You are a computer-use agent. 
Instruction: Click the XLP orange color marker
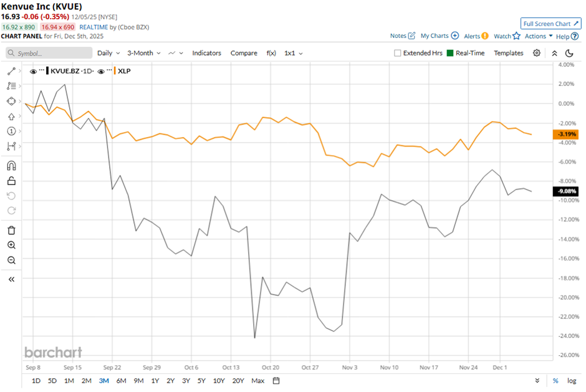(115, 70)
